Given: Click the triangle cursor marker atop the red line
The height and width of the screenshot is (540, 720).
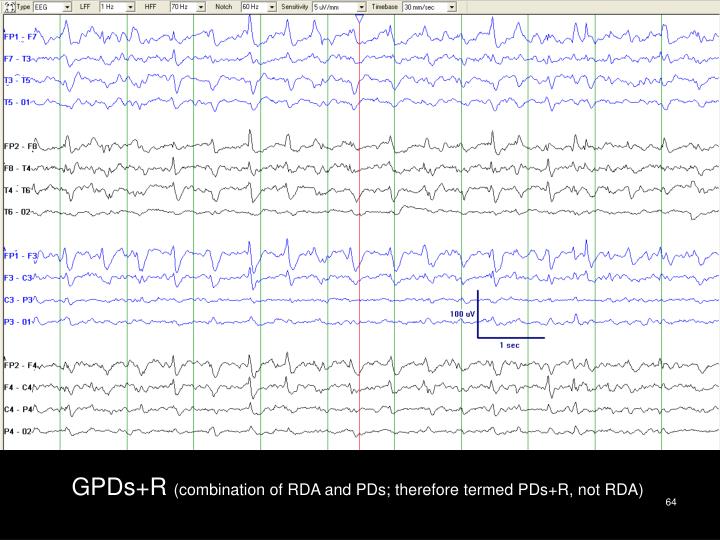Looking at the screenshot, I should click(360, 18).
